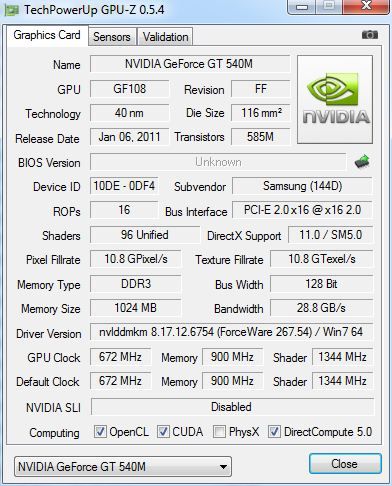Click the camera screenshot icon
Screen dimensions: 392x486
pos(370,35)
